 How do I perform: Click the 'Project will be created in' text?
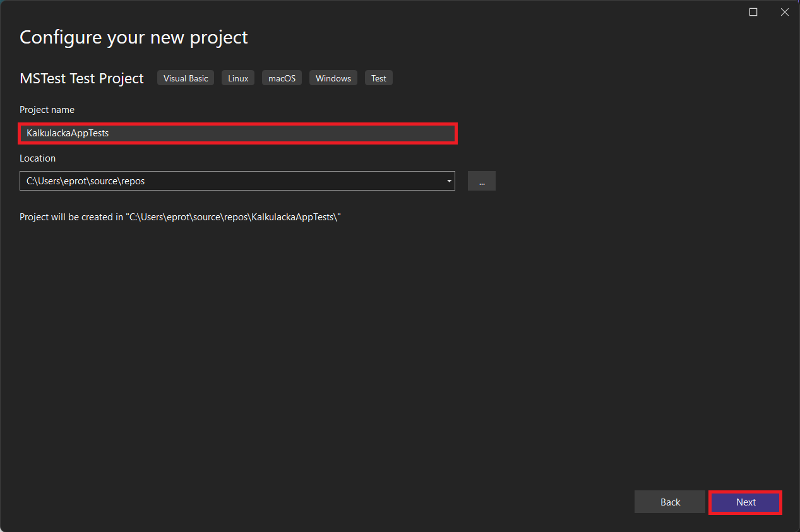click(x=71, y=217)
